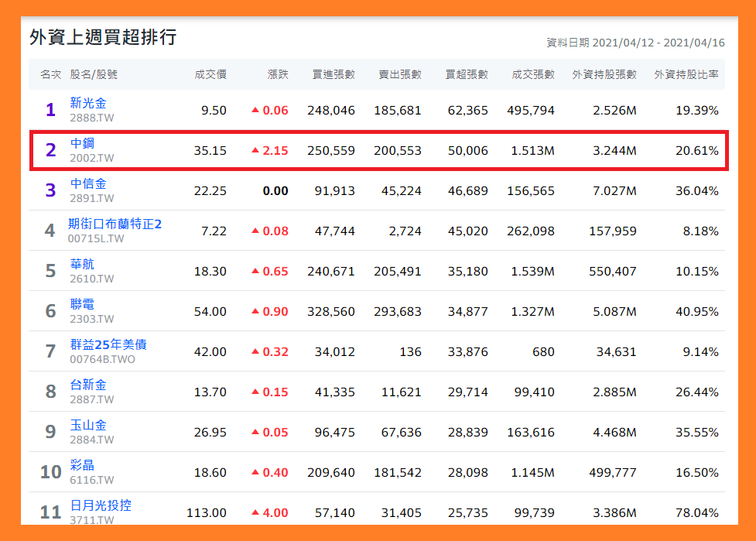The image size is (756, 541).
Task: Click the 股名/股號 column header
Action: coord(94,74)
